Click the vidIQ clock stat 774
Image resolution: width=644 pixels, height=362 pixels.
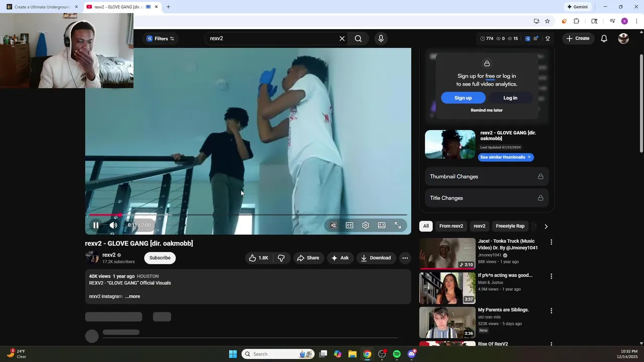[x=487, y=39]
